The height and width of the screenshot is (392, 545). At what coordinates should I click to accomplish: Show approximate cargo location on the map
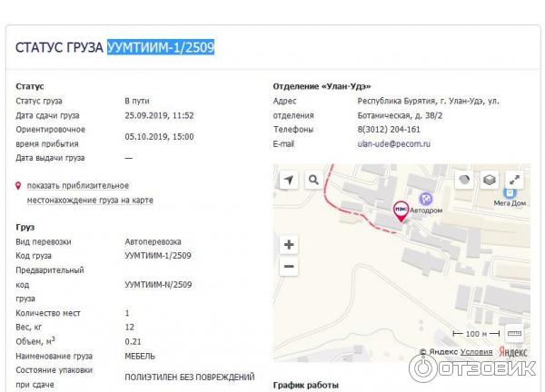click(90, 192)
